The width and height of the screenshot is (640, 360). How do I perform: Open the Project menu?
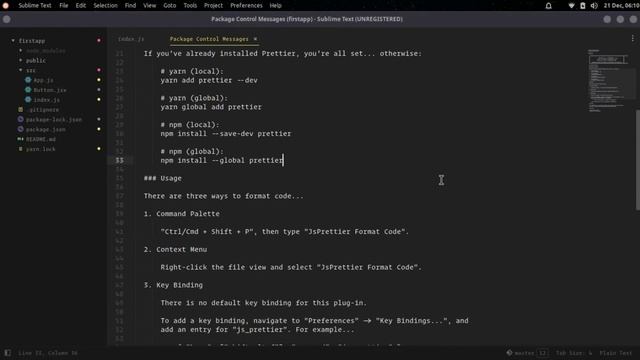click(213, 6)
